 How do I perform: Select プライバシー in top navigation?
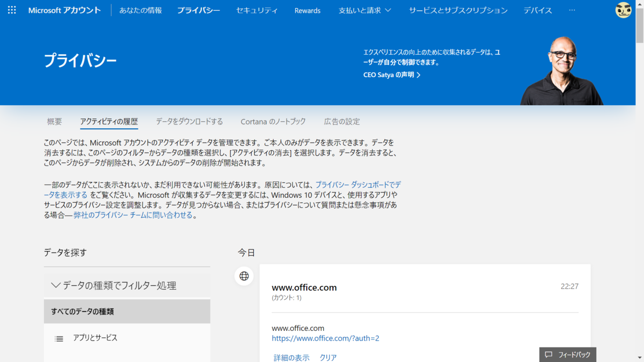pyautogui.click(x=199, y=10)
